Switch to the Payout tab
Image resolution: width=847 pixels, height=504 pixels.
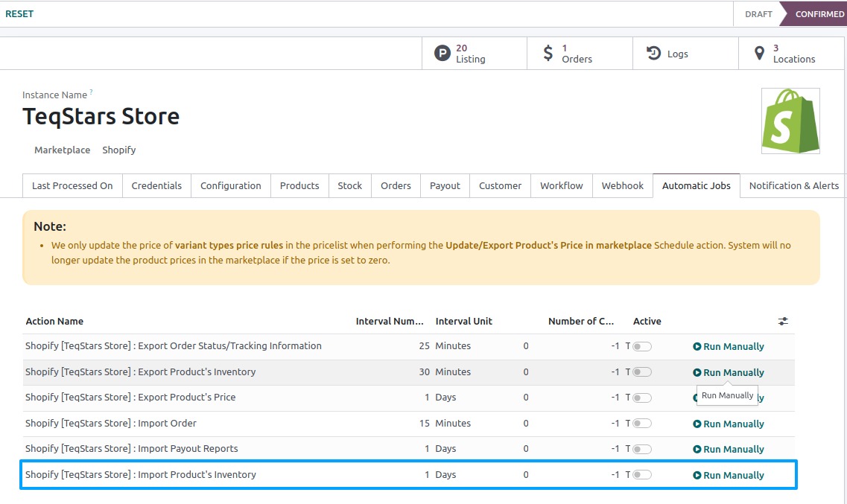click(445, 185)
